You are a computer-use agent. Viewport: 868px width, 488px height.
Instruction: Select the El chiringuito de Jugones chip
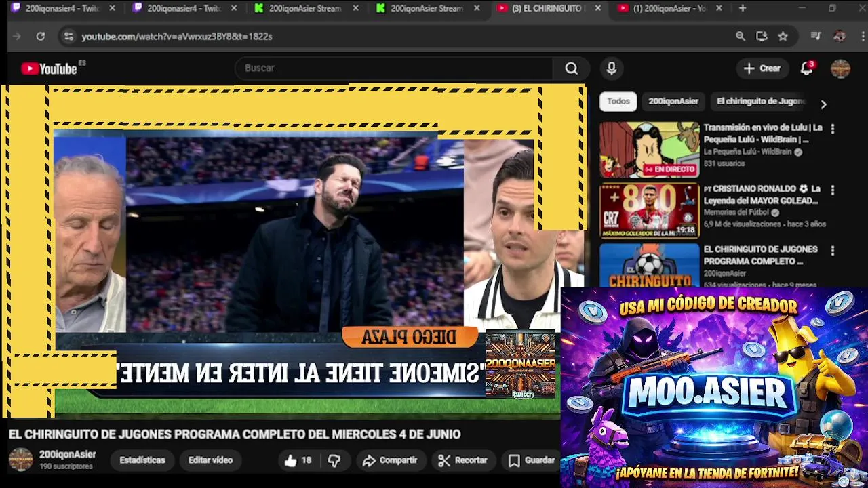click(761, 101)
